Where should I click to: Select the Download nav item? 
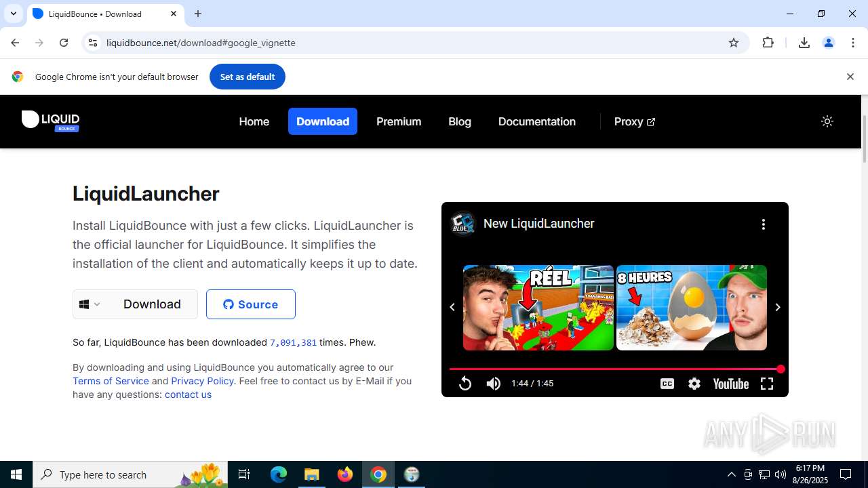point(323,121)
